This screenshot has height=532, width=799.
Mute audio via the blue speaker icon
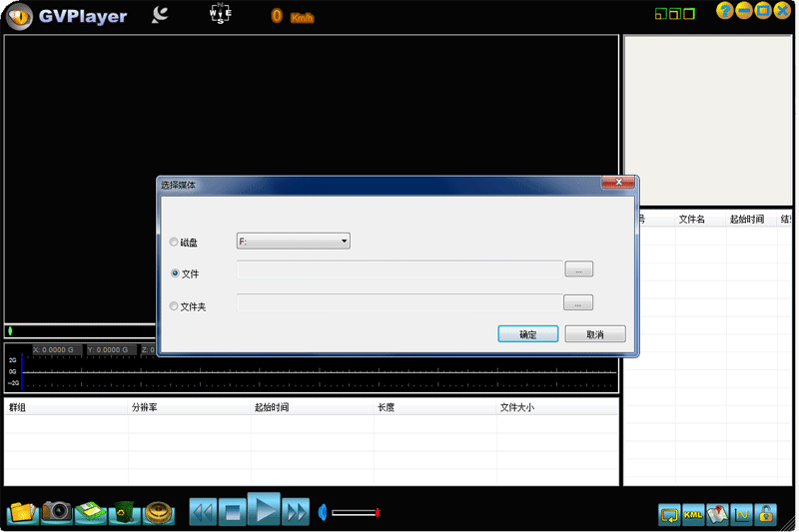point(322,513)
